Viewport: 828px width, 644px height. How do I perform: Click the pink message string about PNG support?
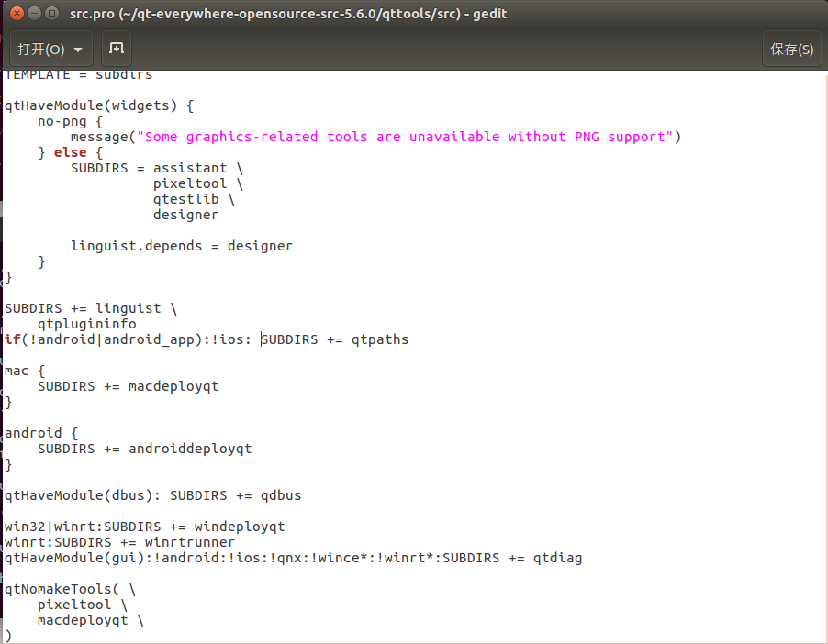tap(405, 137)
